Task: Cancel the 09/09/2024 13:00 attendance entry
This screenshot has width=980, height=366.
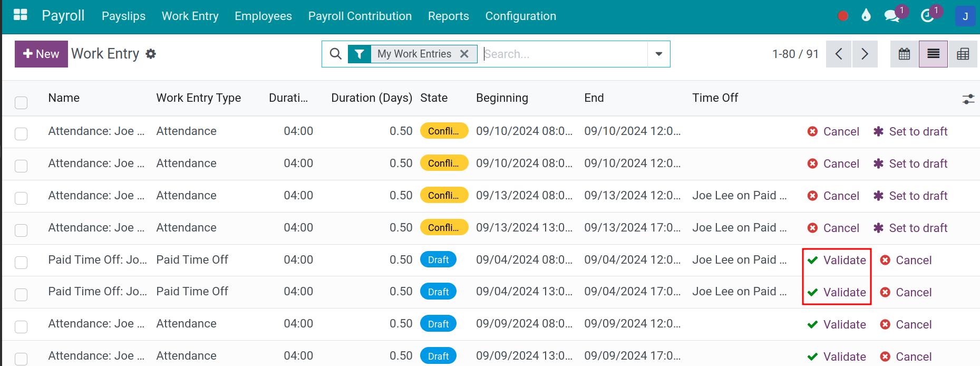Action: [x=906, y=357]
